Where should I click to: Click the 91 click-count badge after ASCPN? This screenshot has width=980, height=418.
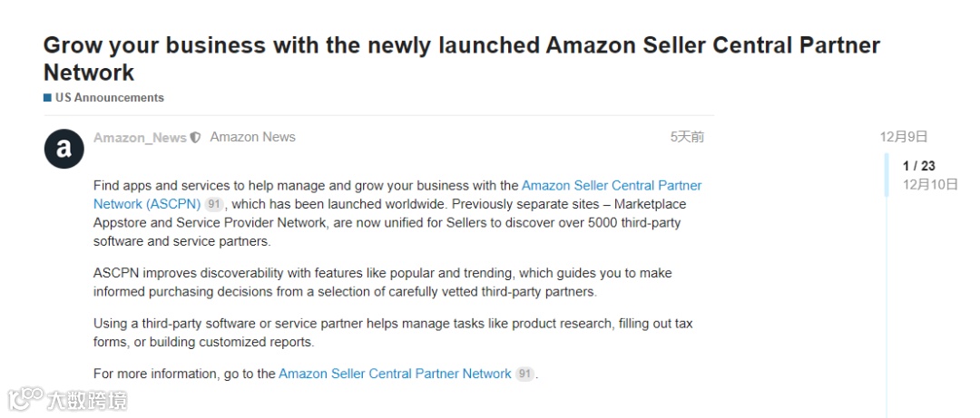213,205
